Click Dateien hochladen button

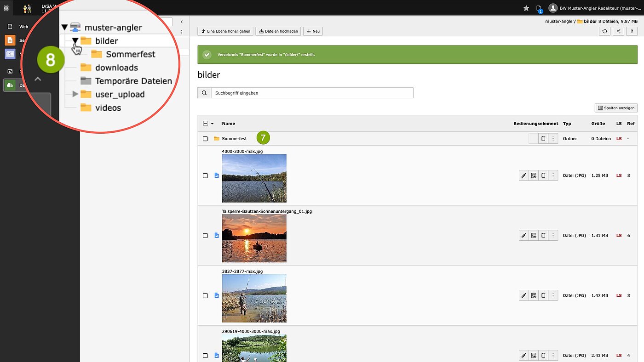pos(278,31)
